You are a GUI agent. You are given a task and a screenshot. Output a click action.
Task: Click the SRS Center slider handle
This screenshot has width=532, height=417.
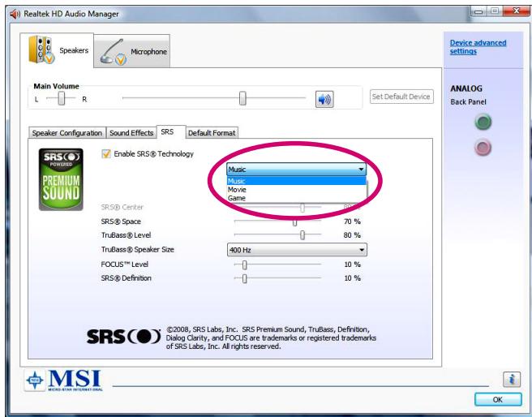(302, 208)
